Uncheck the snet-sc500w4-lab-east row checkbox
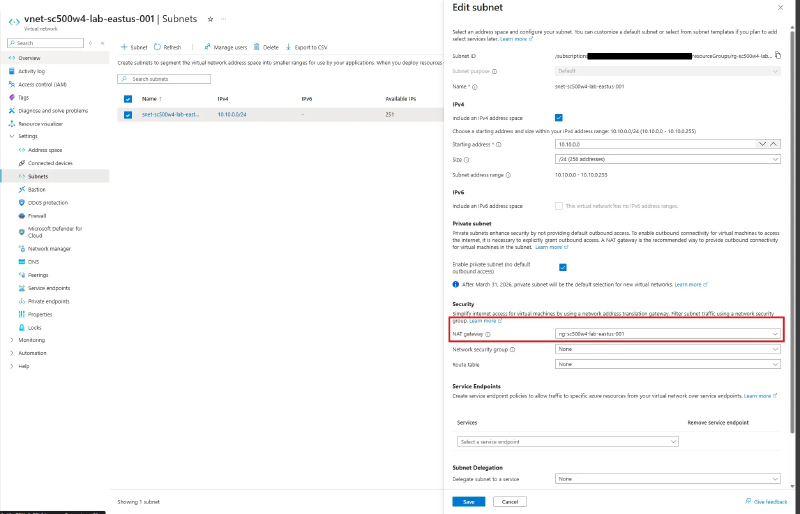800x514 pixels. (128, 115)
